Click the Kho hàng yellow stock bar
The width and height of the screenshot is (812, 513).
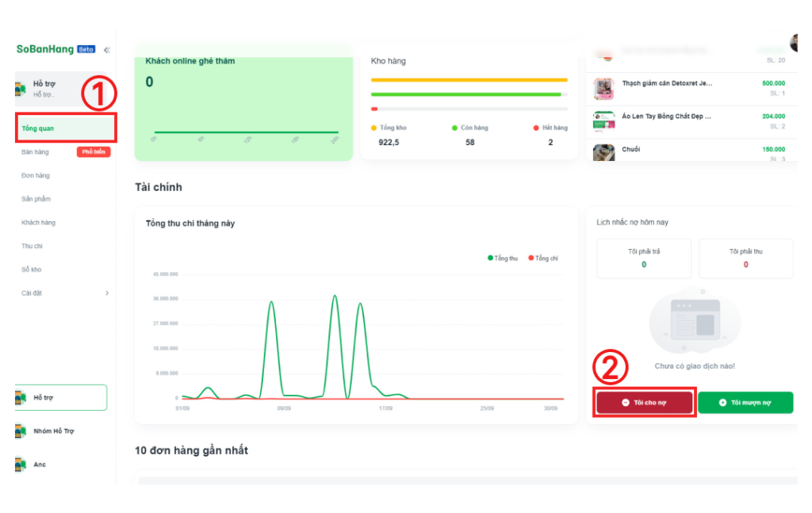pos(469,80)
